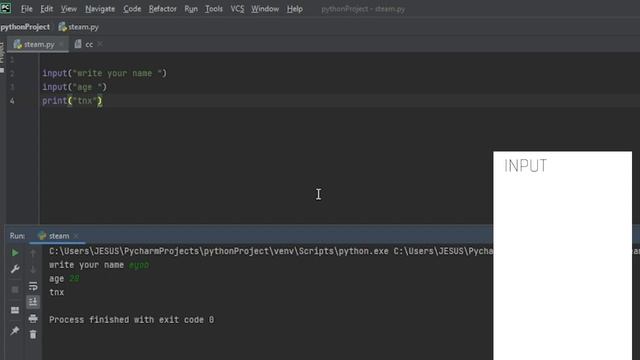Open the View menu

click(69, 9)
